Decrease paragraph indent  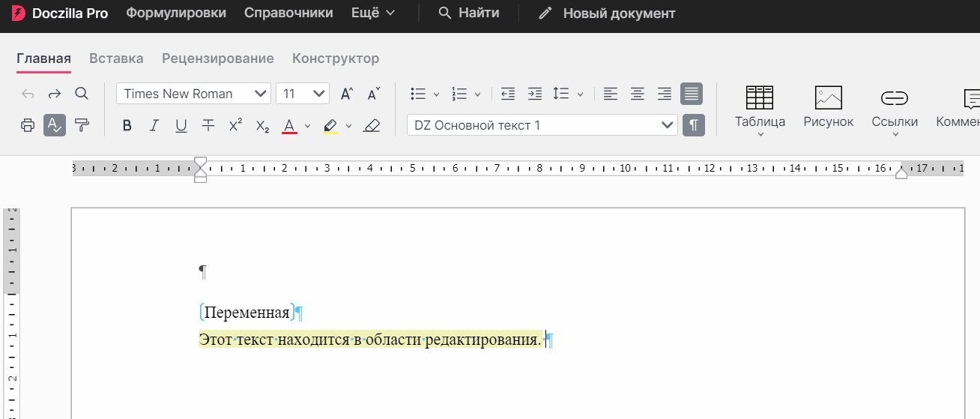[x=508, y=94]
